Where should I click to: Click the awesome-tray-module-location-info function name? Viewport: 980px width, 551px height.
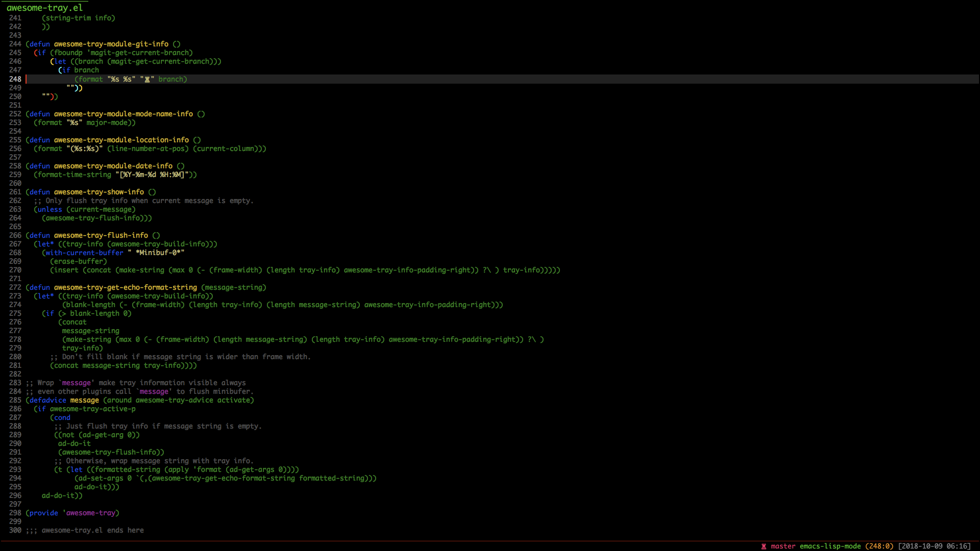(121, 140)
